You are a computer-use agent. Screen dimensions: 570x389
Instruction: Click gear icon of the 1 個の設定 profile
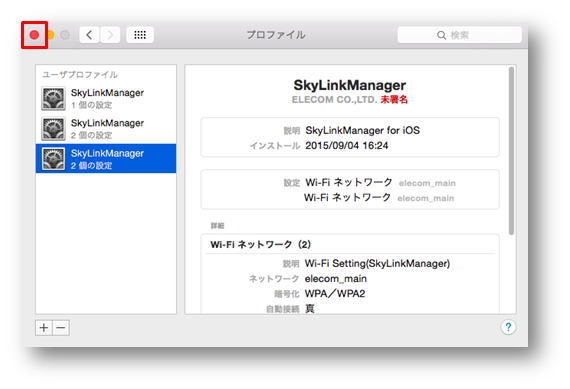(53, 98)
